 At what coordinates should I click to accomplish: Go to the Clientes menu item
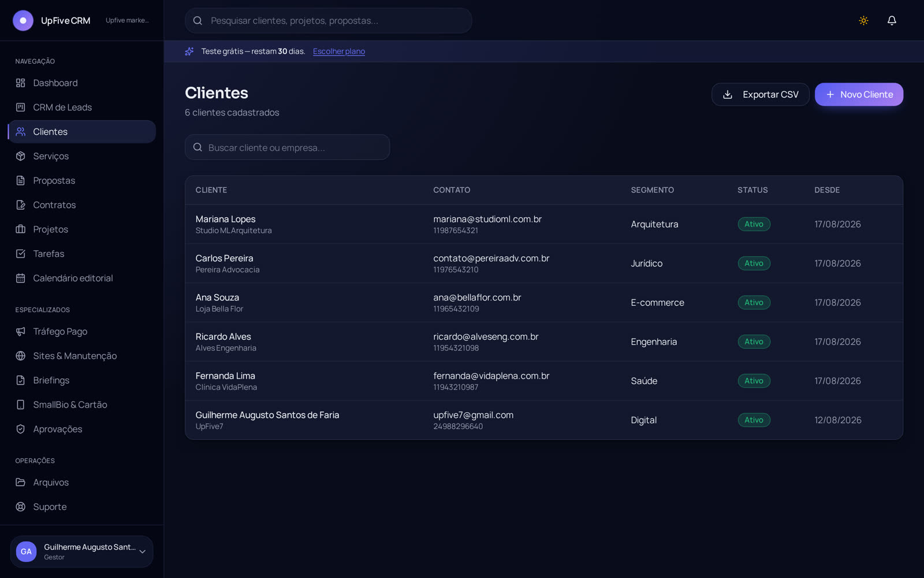tap(82, 132)
